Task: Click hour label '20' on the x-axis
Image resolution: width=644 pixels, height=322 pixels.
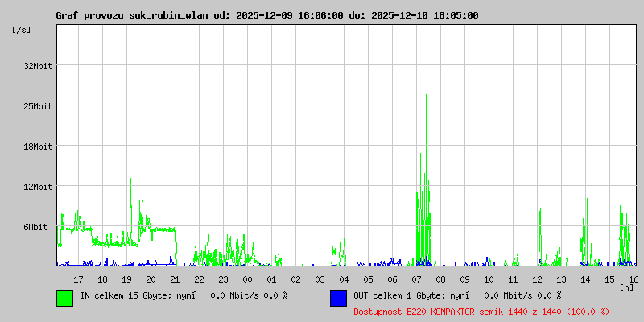Action: coord(151,279)
